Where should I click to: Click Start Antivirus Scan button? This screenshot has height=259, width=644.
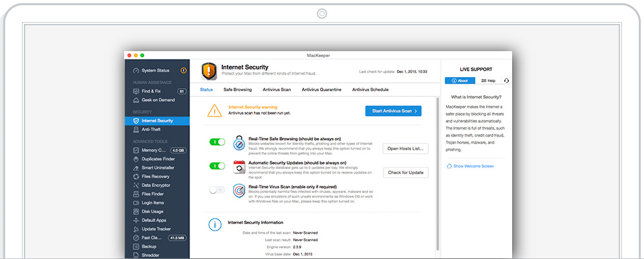(x=394, y=111)
